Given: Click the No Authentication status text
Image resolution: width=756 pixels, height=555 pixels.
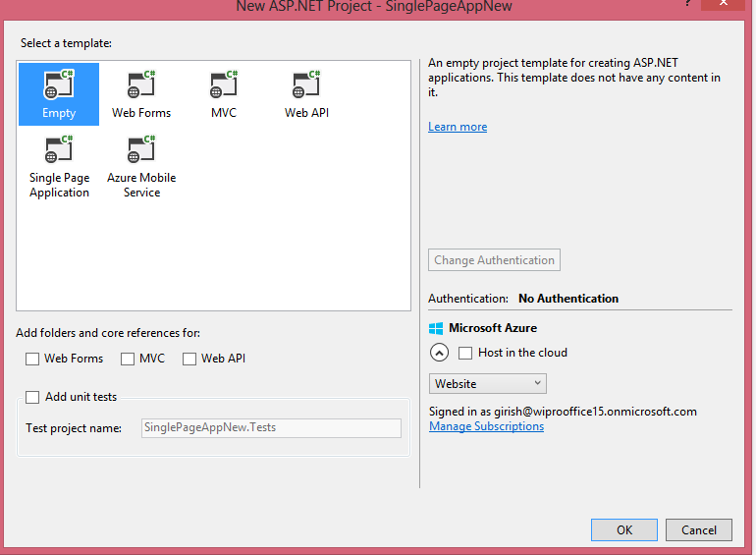Looking at the screenshot, I should 568,299.
